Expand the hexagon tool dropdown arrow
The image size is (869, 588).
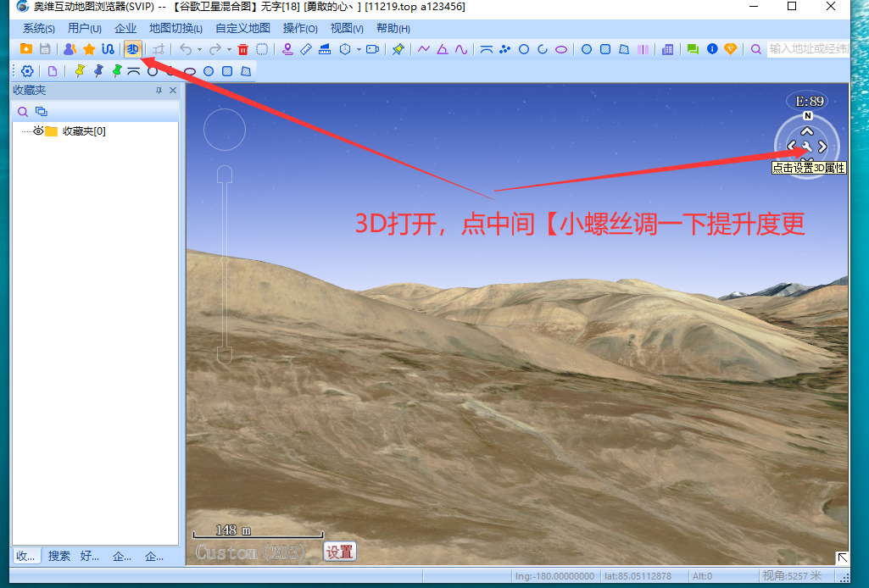(x=359, y=49)
